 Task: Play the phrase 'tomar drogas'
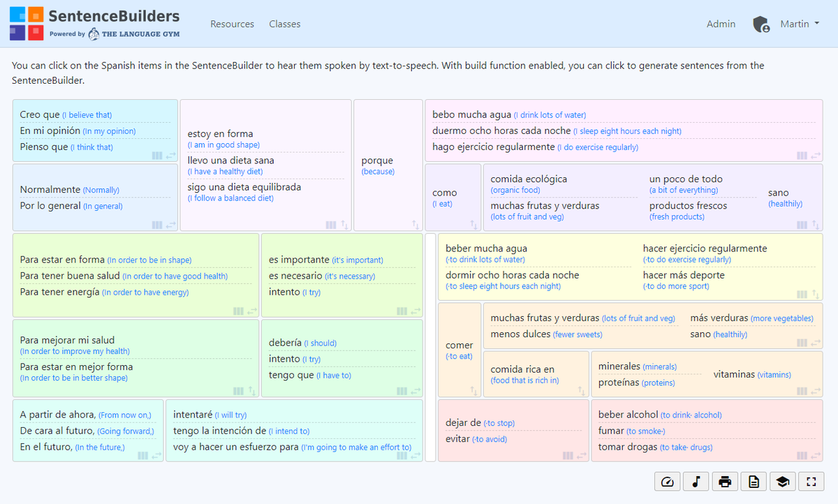[x=628, y=447]
